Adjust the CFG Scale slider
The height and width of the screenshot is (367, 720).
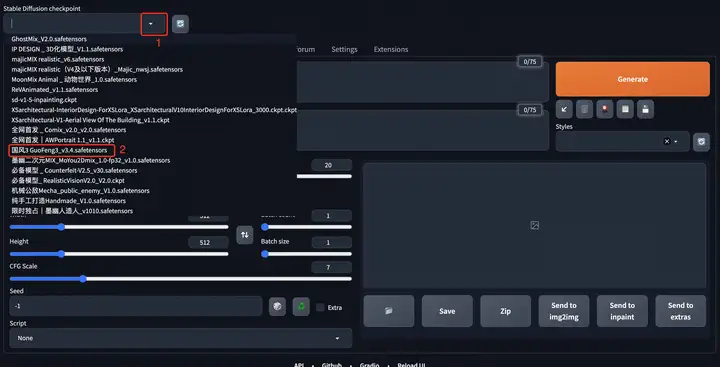(180, 278)
